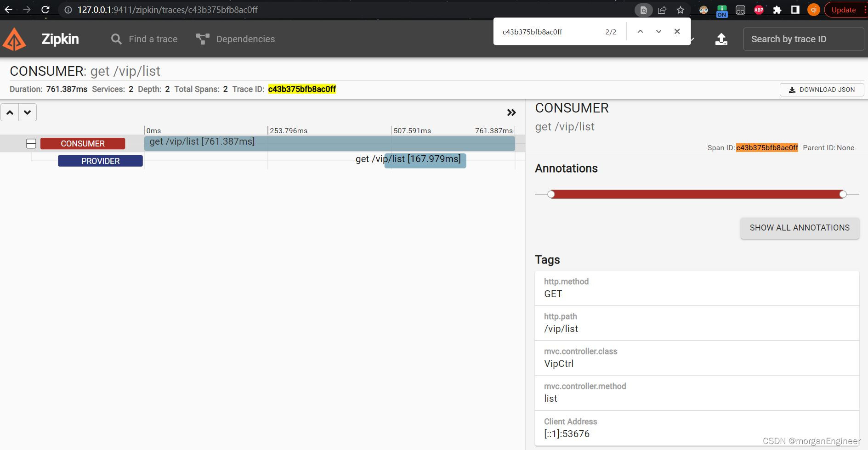The image size is (868, 450).
Task: Open the Dependencies page
Action: tap(235, 39)
